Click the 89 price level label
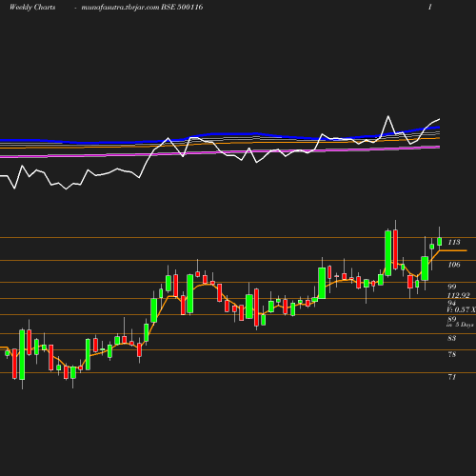Image resolution: width=476 pixels, height=476 pixels. pyautogui.click(x=452, y=319)
